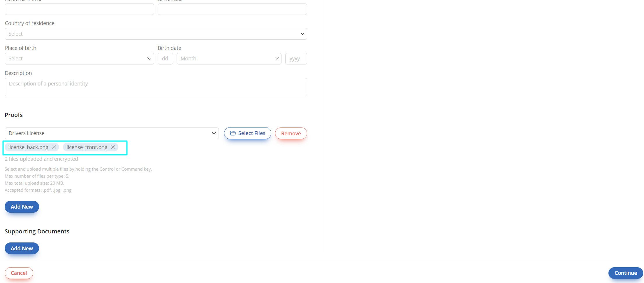Click the license_front.png file name
This screenshot has height=283, width=644.
[87, 147]
